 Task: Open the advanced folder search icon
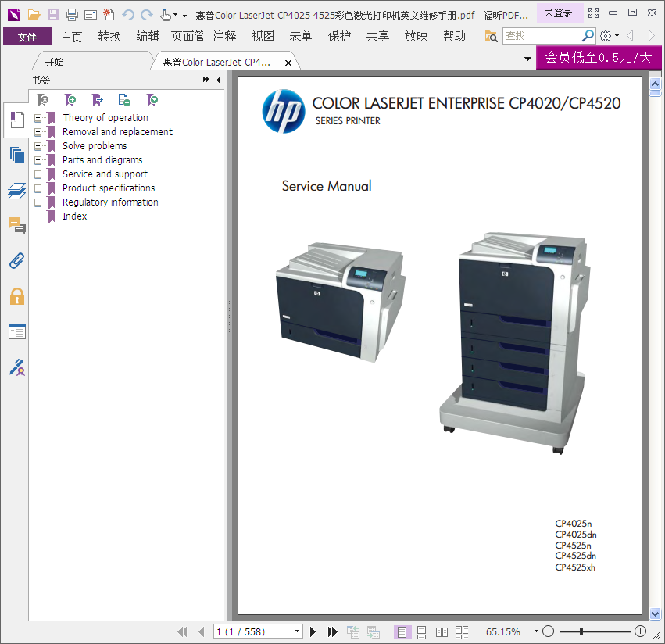pos(491,37)
